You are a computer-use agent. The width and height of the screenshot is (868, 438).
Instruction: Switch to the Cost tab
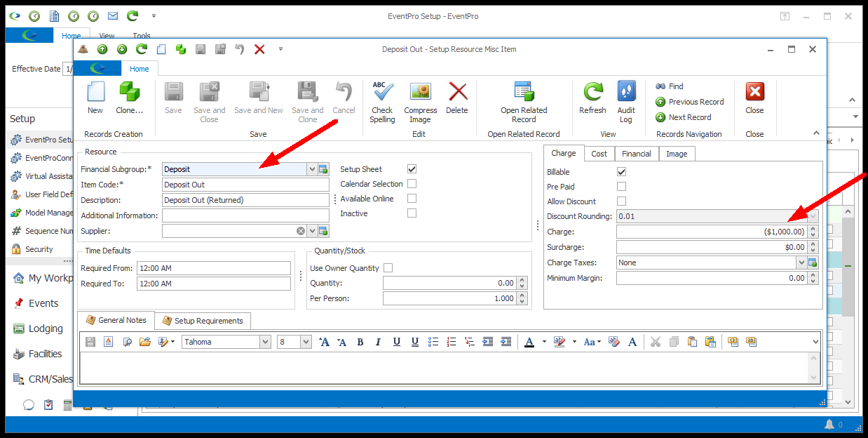pos(599,154)
